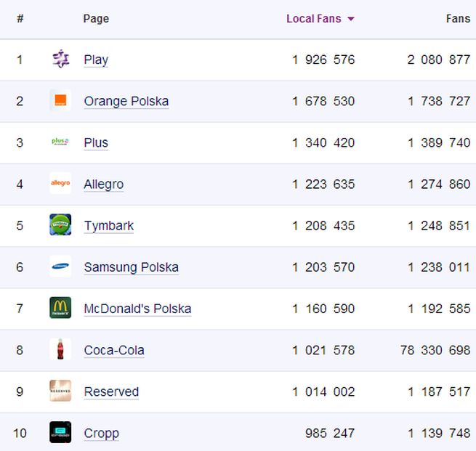Open the Orange Polska page link
This screenshot has height=451, width=476.
pos(126,101)
